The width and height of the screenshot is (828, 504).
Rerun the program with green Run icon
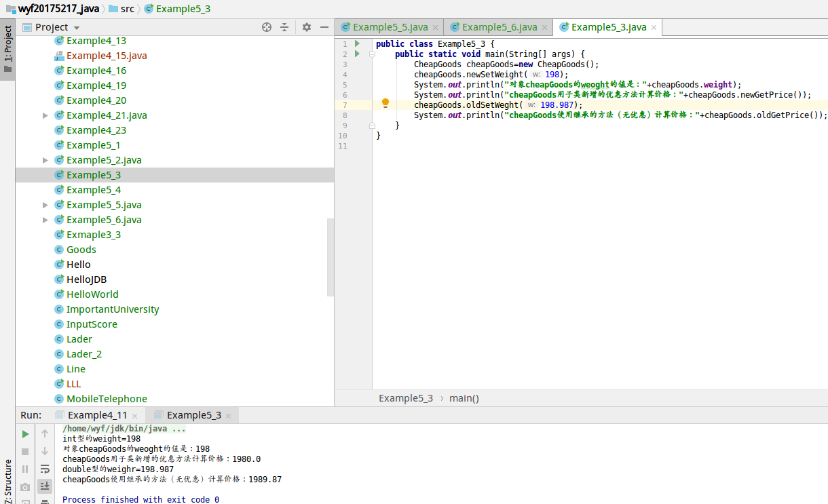(x=25, y=434)
